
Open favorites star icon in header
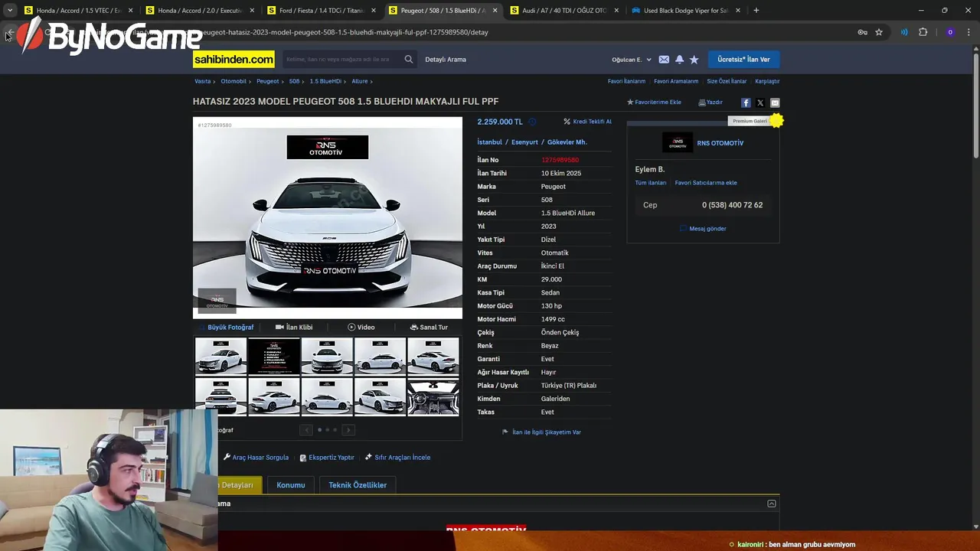pyautogui.click(x=694, y=59)
